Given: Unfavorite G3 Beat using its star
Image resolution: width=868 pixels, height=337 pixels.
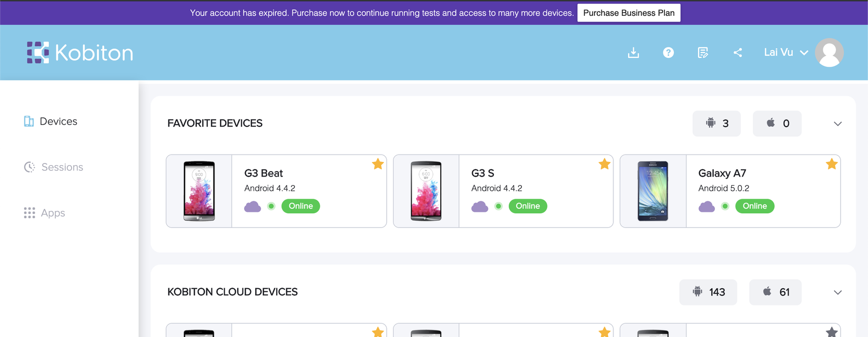Looking at the screenshot, I should click(378, 164).
